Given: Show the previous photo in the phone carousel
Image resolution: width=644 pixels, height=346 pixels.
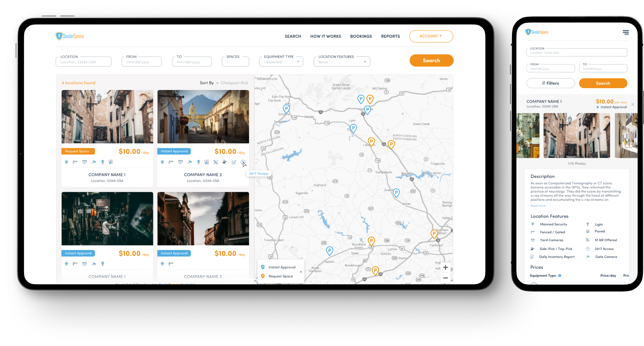Looking at the screenshot, I should pos(519,136).
